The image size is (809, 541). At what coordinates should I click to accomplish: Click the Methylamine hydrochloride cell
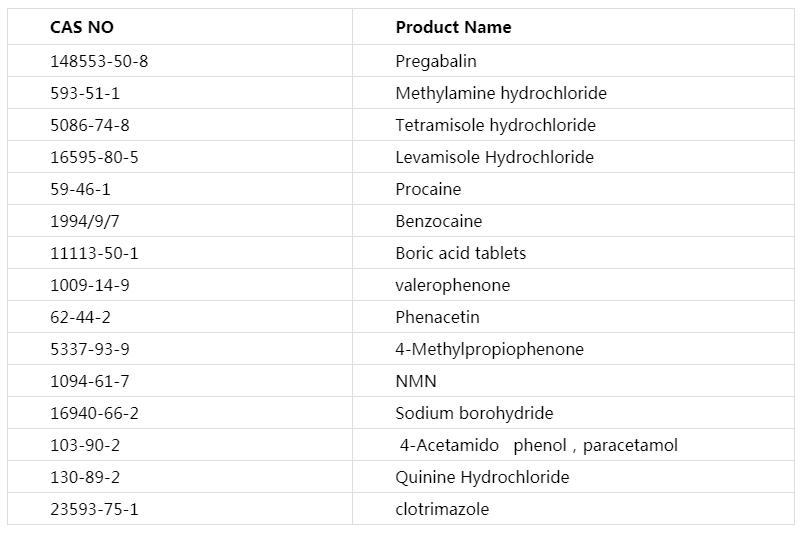tap(501, 93)
